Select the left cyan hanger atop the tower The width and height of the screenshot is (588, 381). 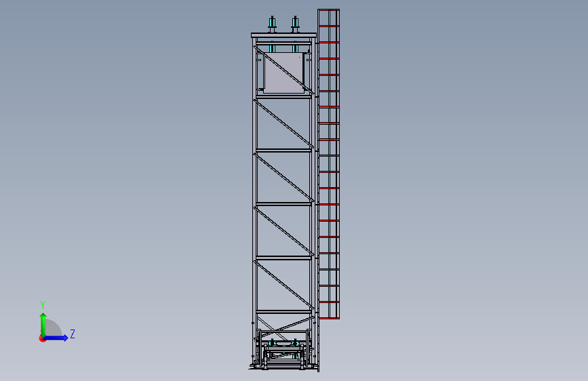(x=272, y=24)
